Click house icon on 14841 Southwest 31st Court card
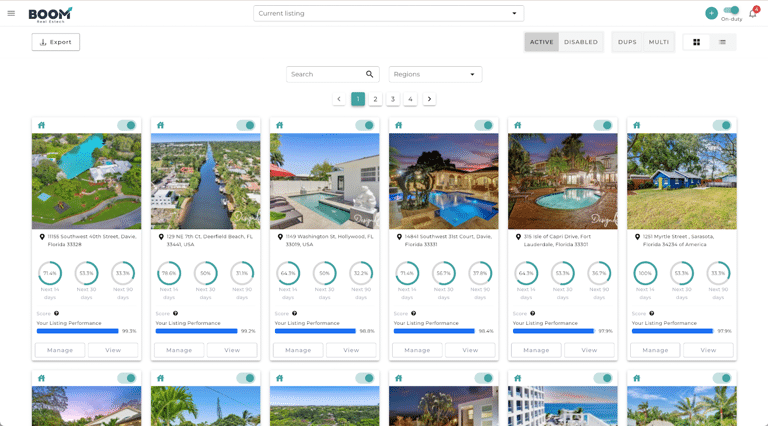768x426 pixels. point(399,125)
